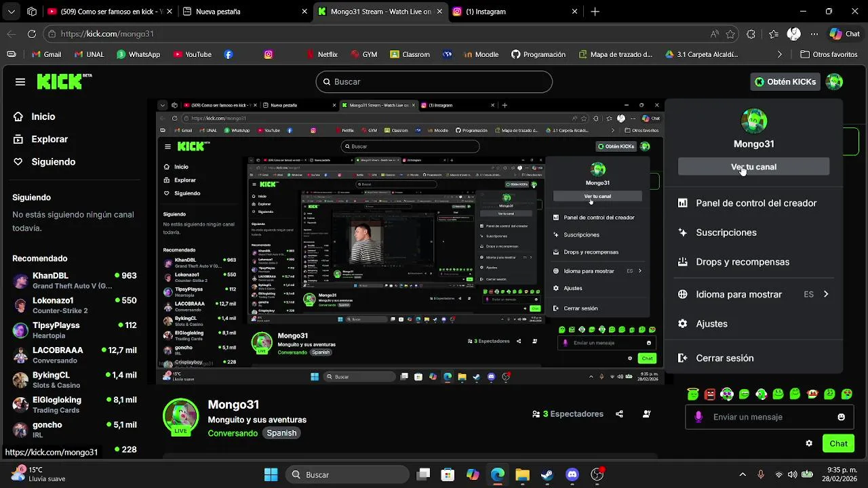This screenshot has width=868, height=488.
Task: Open the moderator tools user icon
Action: click(646, 414)
